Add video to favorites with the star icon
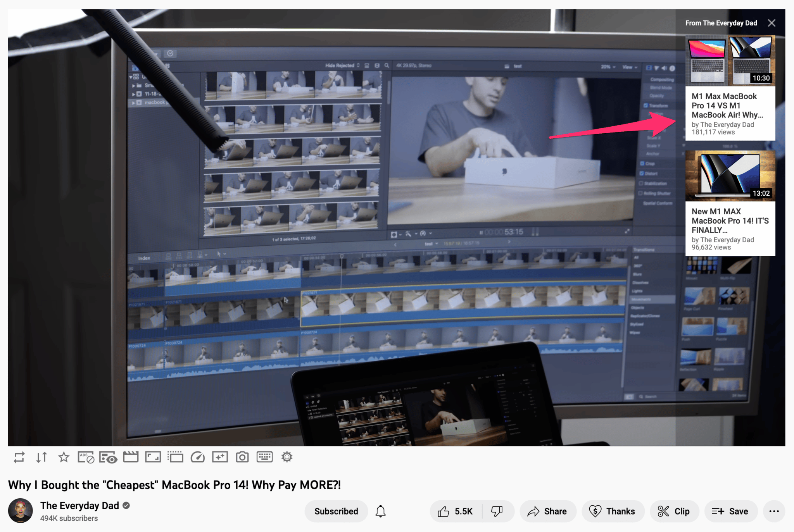 click(x=63, y=457)
